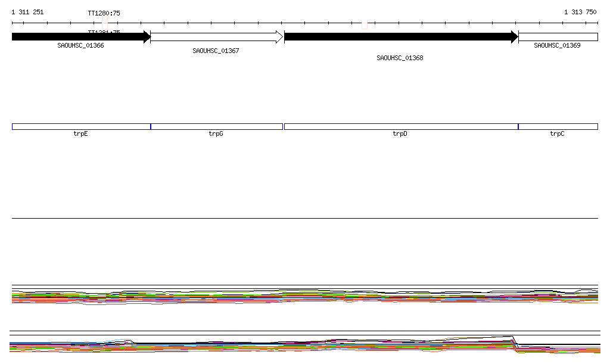
Task: Select the trpE blue outlined bar
Action: point(81,126)
